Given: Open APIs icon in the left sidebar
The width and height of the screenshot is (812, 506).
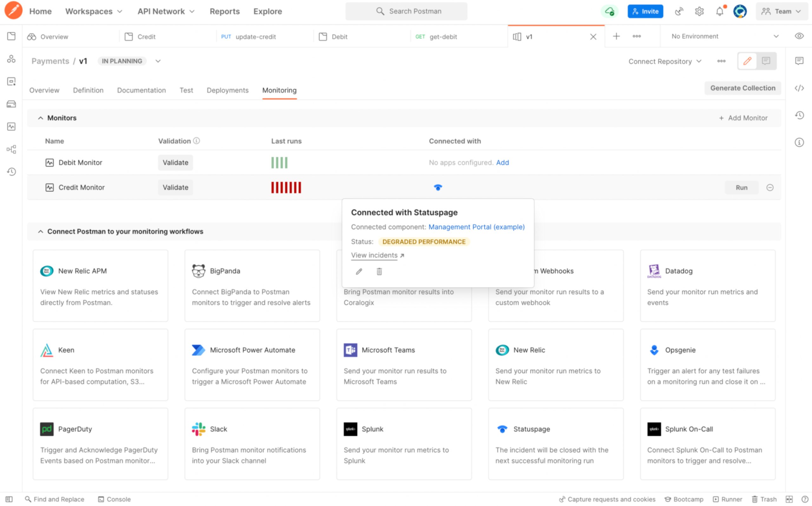Looking at the screenshot, I should pos(11,59).
